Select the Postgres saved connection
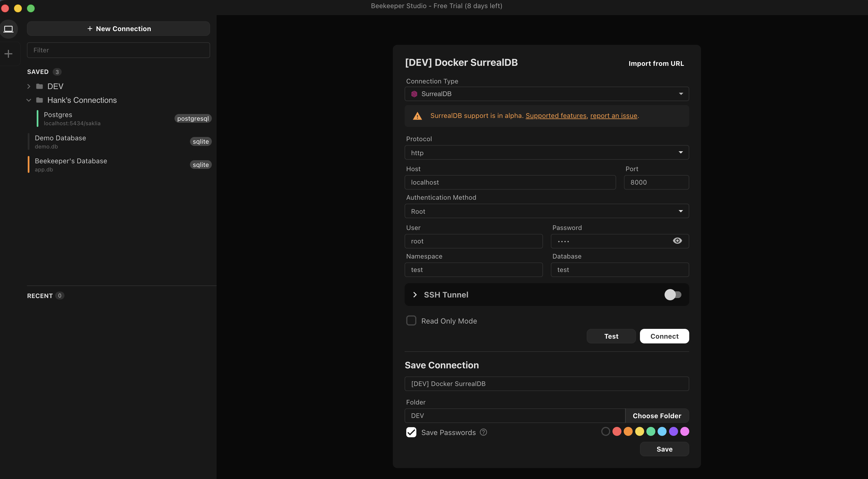The height and width of the screenshot is (479, 868). pos(124,118)
